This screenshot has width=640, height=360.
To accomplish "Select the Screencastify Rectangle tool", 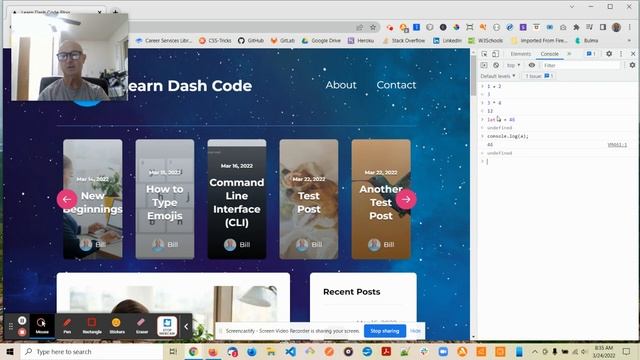I will tap(92, 326).
